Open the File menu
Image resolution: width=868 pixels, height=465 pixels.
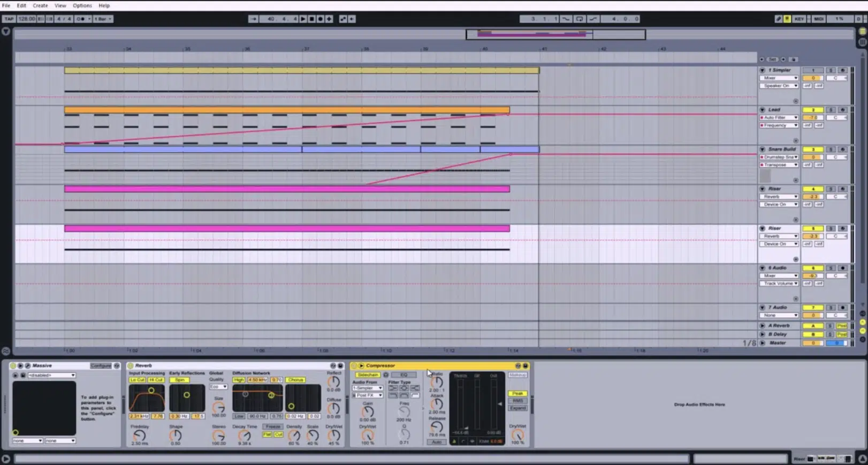coord(6,5)
